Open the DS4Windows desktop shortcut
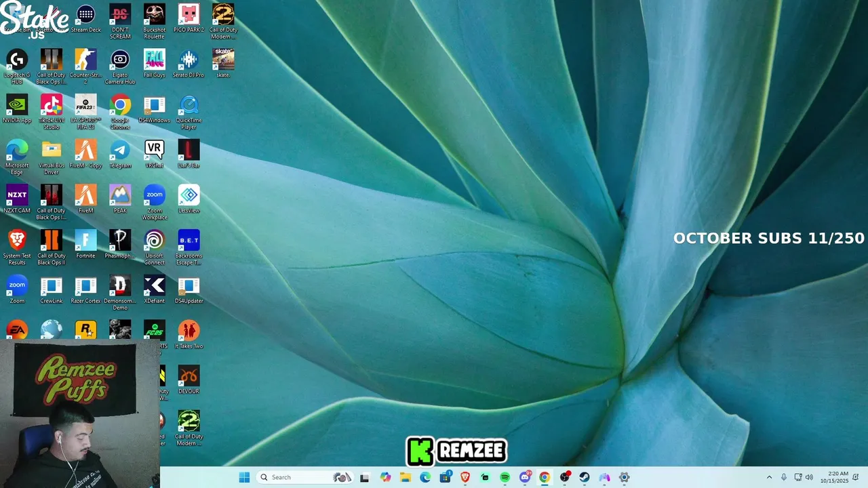Screen dimensions: 868x488 pos(154,108)
